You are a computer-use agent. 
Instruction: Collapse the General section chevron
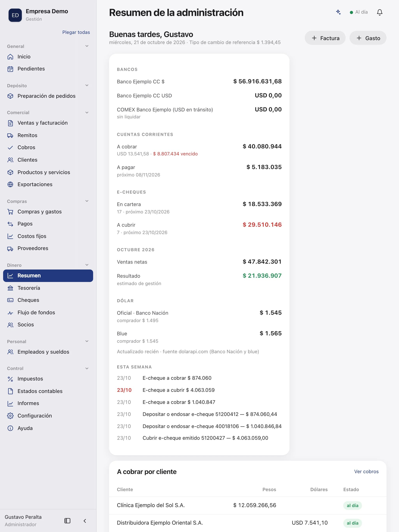tap(87, 46)
